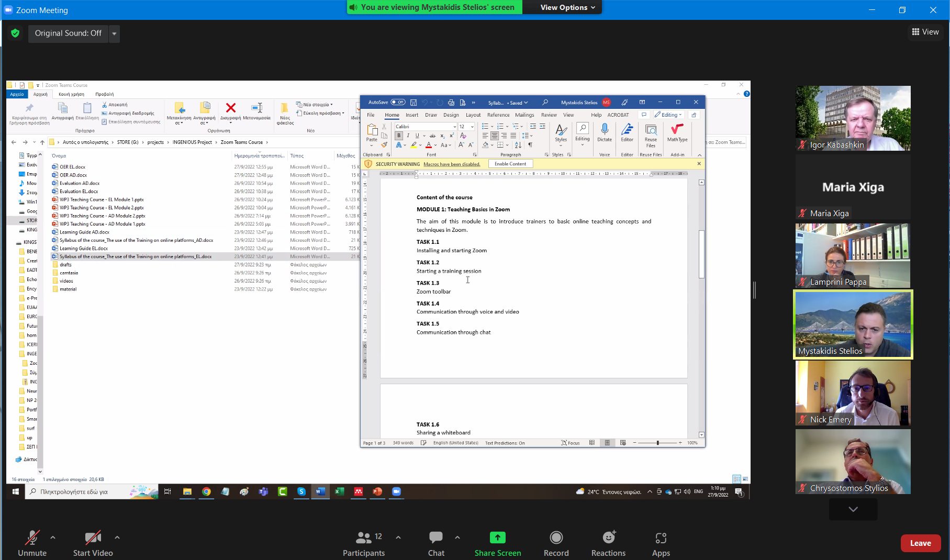
Task: Click Unmute button in Zoom
Action: pyautogui.click(x=32, y=544)
